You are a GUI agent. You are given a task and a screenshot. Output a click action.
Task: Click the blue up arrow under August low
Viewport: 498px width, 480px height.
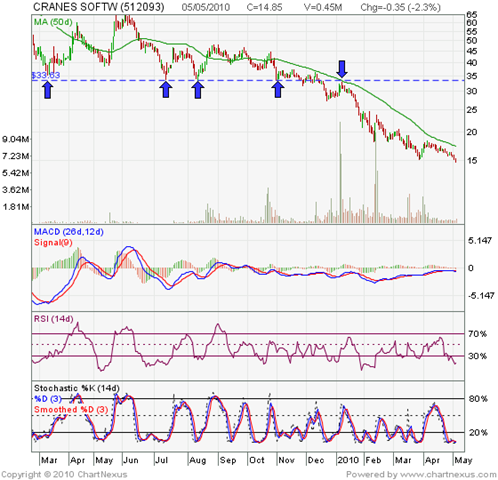198,90
